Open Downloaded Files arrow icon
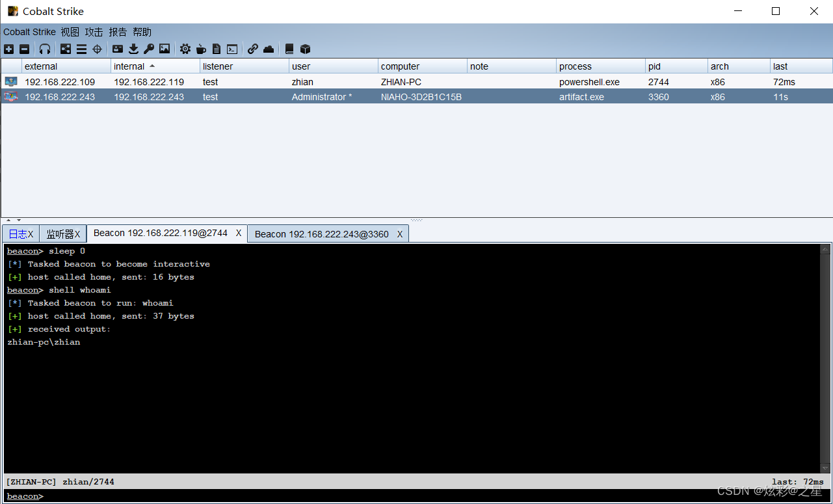This screenshot has width=833, height=504. pos(133,49)
